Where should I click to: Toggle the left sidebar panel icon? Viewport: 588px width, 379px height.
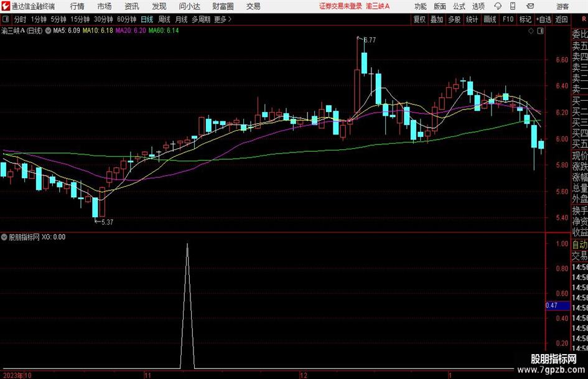[x=6, y=19]
